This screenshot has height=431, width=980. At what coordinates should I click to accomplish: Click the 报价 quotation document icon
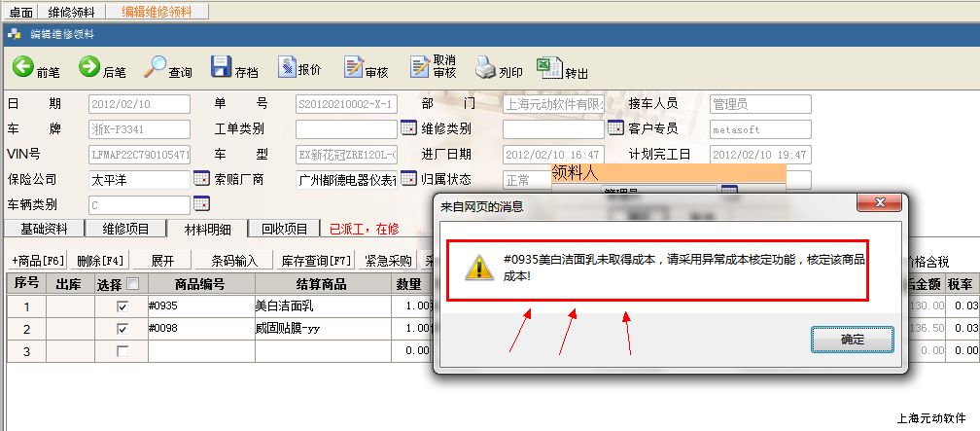click(287, 67)
